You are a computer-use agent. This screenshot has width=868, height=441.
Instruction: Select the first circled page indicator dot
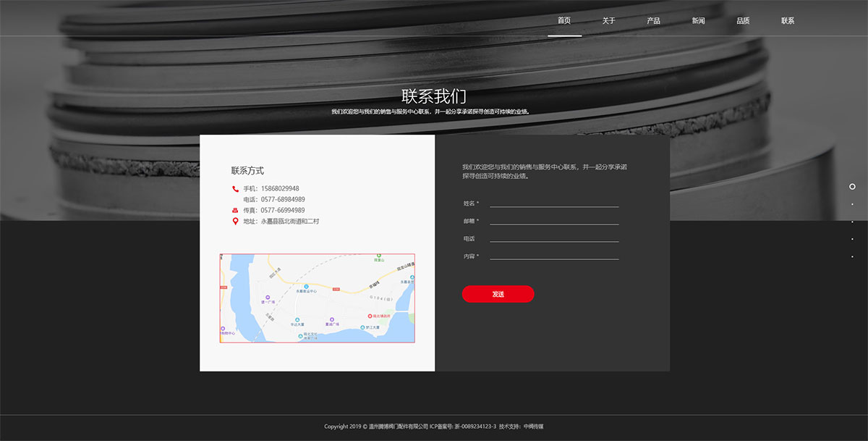click(x=852, y=187)
